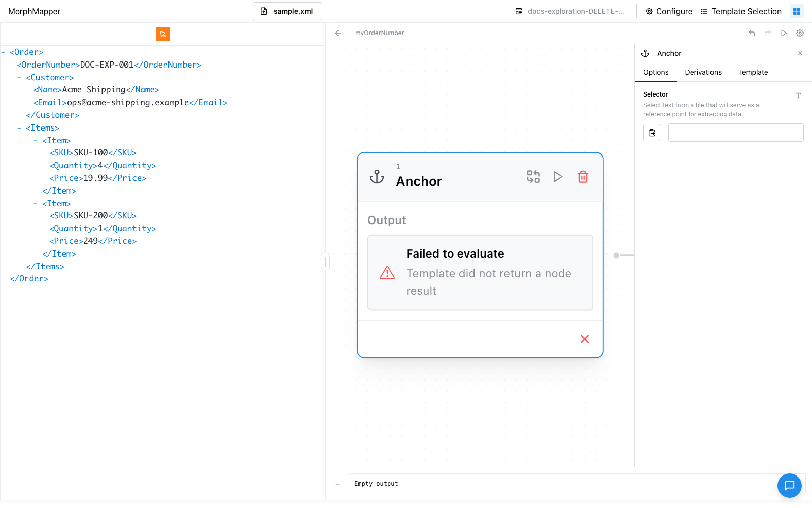Click the Empty output field
812x508 pixels.
[577, 484]
